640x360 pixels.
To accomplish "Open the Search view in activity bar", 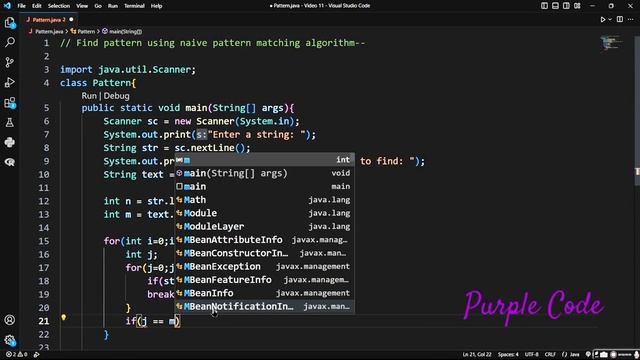I will pos(10,42).
